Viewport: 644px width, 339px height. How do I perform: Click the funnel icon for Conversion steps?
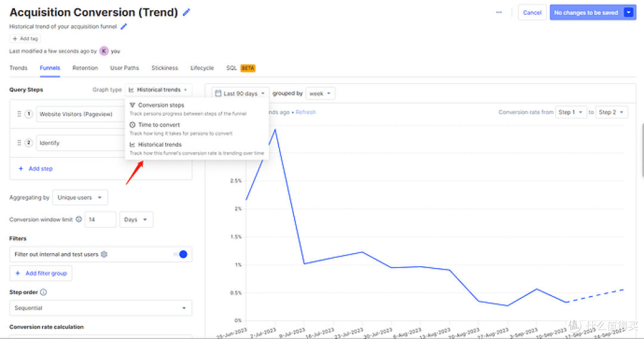tap(132, 105)
